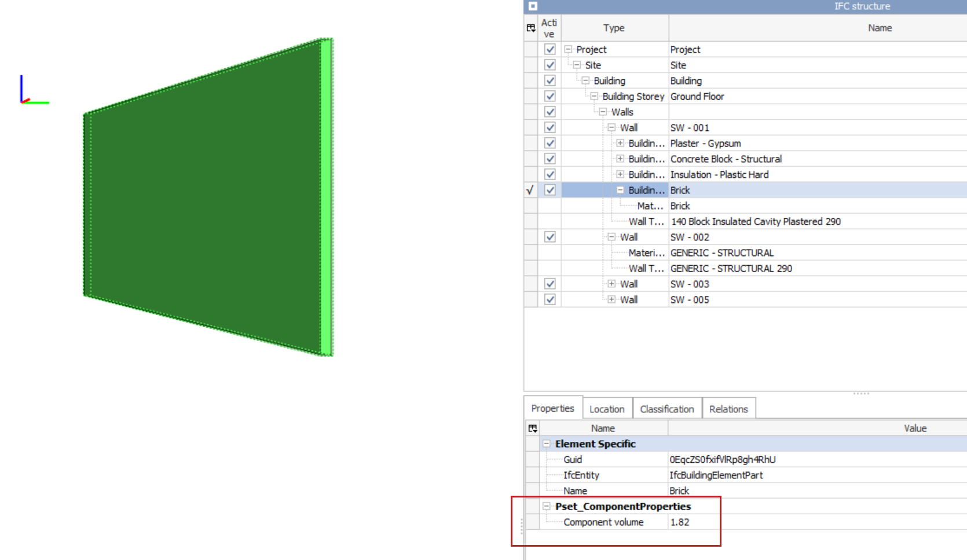Select '140 Block Insulated Cavity Plastered 290' wall type

(x=756, y=221)
